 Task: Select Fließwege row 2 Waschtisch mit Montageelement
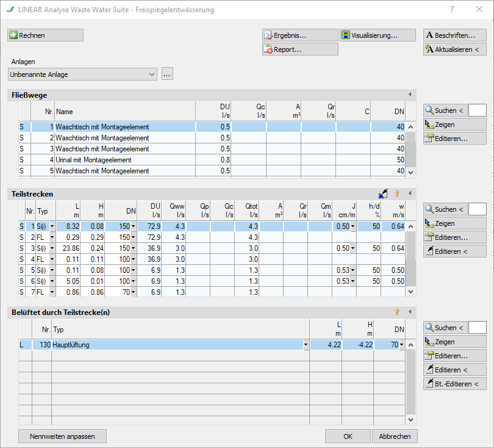(212, 138)
